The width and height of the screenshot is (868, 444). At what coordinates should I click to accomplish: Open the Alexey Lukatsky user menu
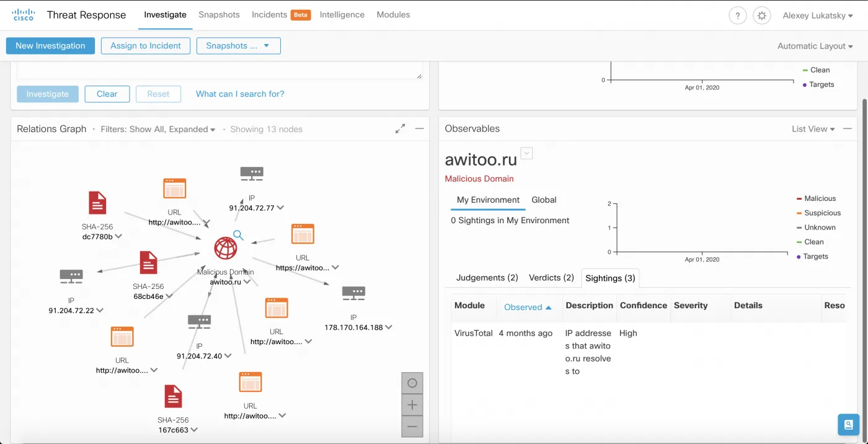pos(818,16)
